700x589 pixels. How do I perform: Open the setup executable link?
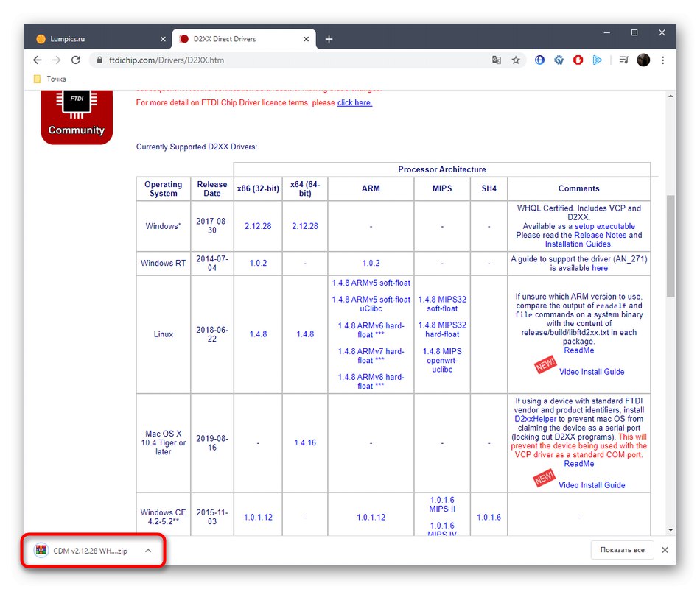pyautogui.click(x=604, y=226)
